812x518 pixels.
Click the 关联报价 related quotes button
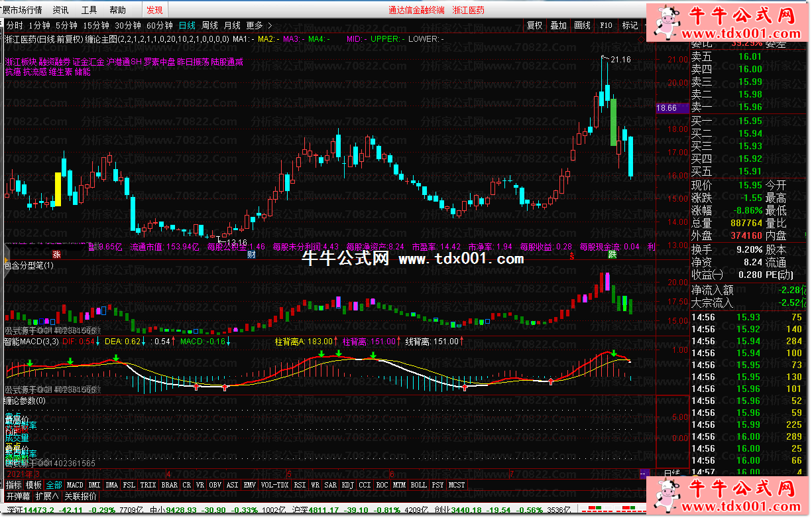pyautogui.click(x=80, y=495)
